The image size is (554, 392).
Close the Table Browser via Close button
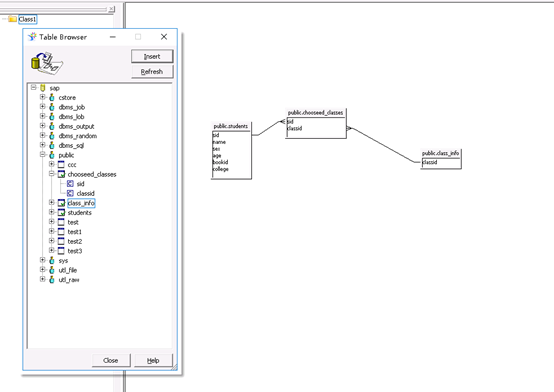click(x=111, y=360)
